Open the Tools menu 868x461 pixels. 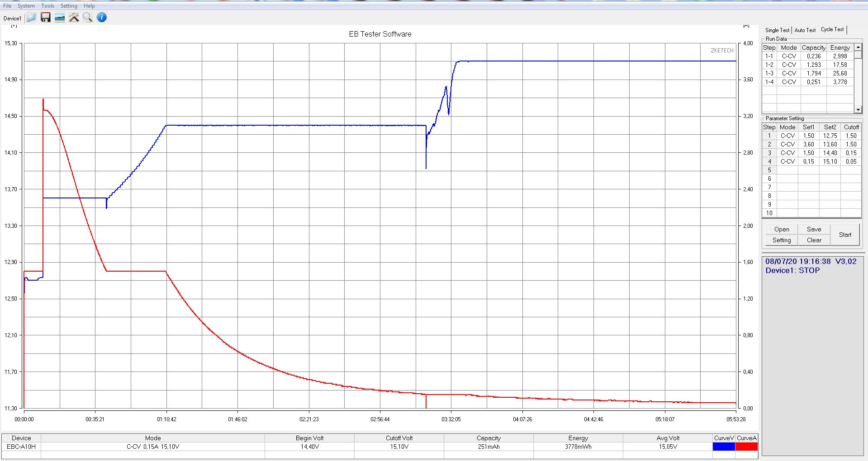coord(47,6)
